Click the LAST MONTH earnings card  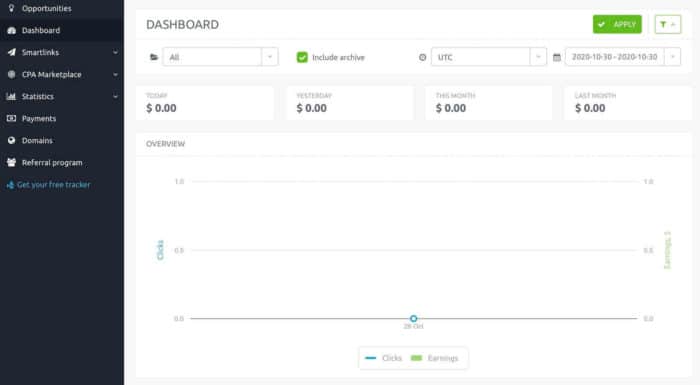[628, 103]
